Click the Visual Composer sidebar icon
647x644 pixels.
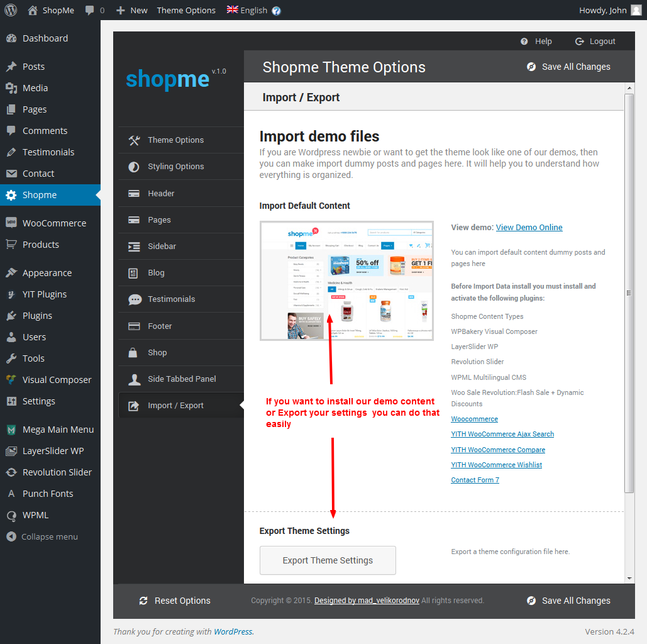[x=11, y=380]
